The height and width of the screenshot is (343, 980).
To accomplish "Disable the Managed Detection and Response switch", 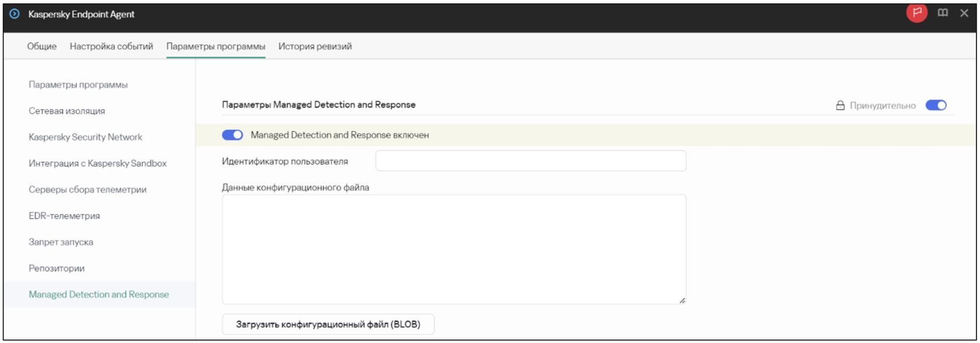I will pos(232,135).
